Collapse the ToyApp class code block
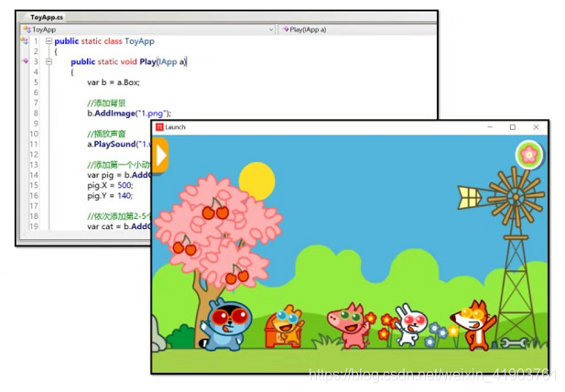The image size is (565, 392). (x=49, y=41)
